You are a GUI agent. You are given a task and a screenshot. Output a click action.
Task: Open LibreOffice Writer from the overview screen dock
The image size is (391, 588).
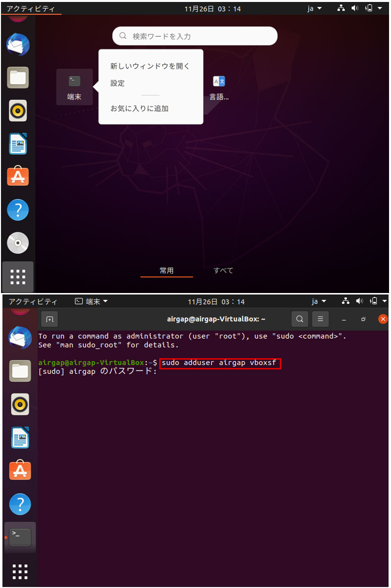click(18, 144)
